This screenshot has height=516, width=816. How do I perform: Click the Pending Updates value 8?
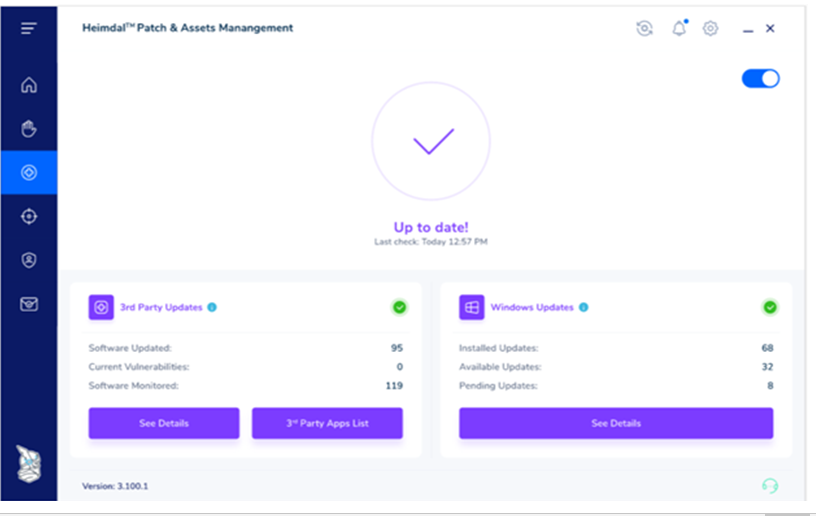coord(770,385)
